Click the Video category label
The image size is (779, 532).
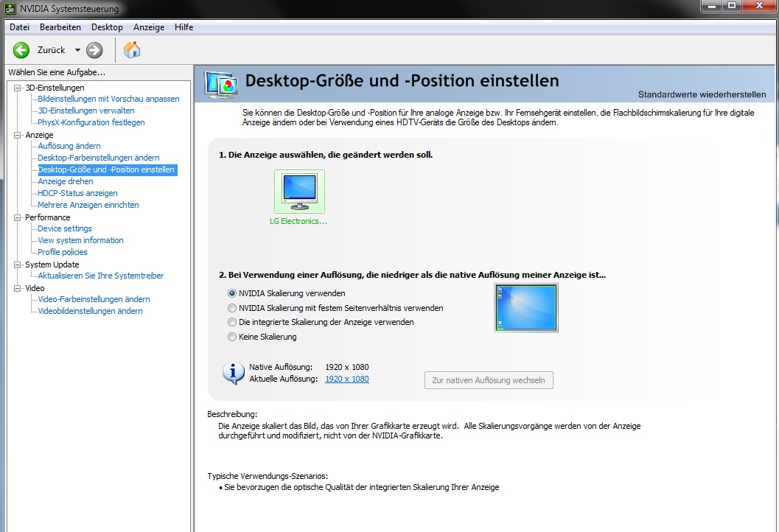coord(35,288)
